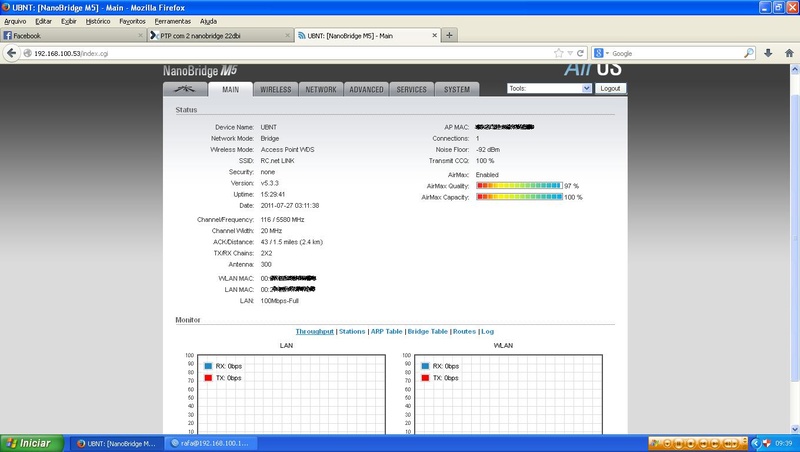Viewport: 800px width, 452px height.
Task: Open the Ubiquiti logo tab
Action: 185,89
